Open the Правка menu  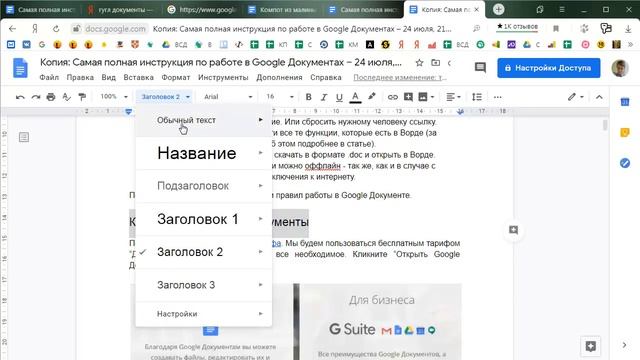[80, 78]
